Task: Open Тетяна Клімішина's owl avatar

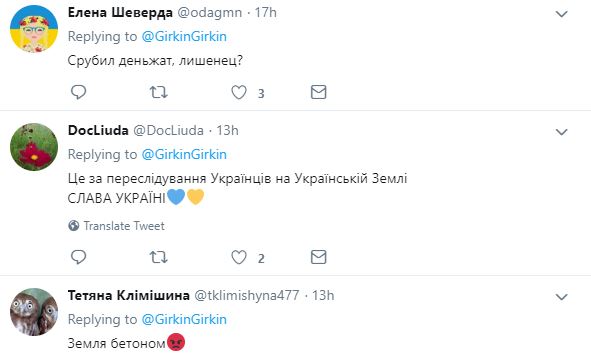Action: tap(34, 312)
